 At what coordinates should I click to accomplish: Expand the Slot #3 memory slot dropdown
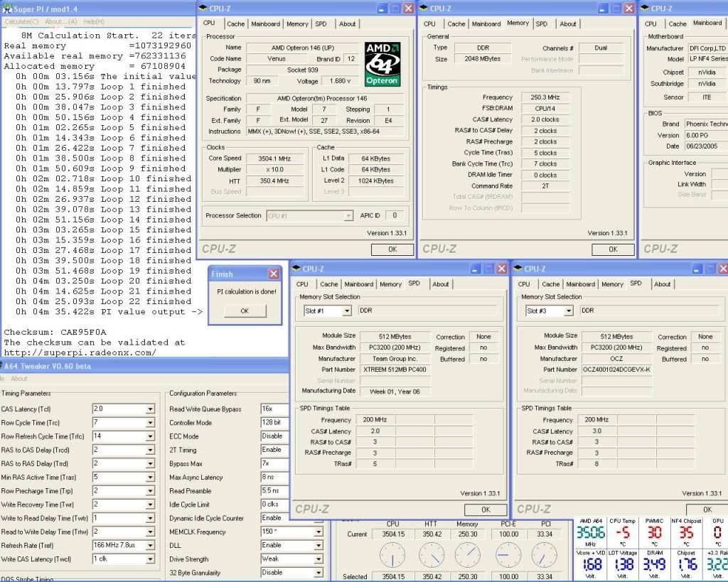point(568,311)
